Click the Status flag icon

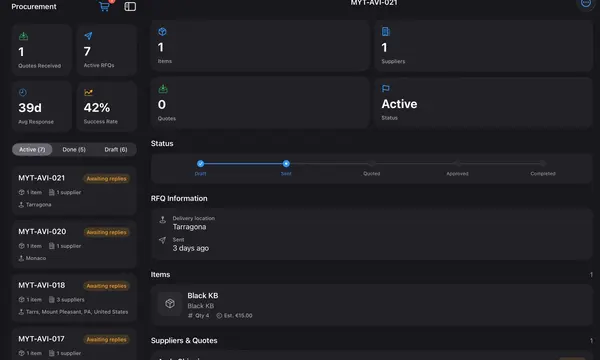[386, 89]
